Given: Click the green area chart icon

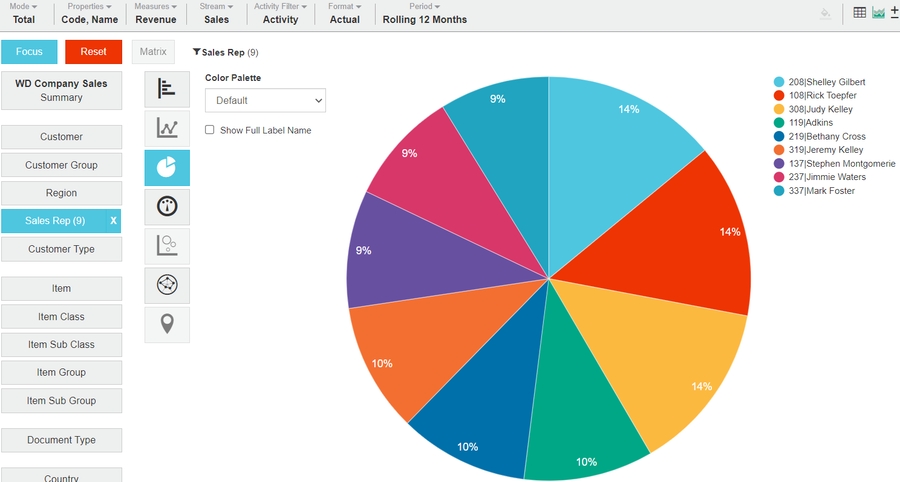Looking at the screenshot, I should point(878,13).
